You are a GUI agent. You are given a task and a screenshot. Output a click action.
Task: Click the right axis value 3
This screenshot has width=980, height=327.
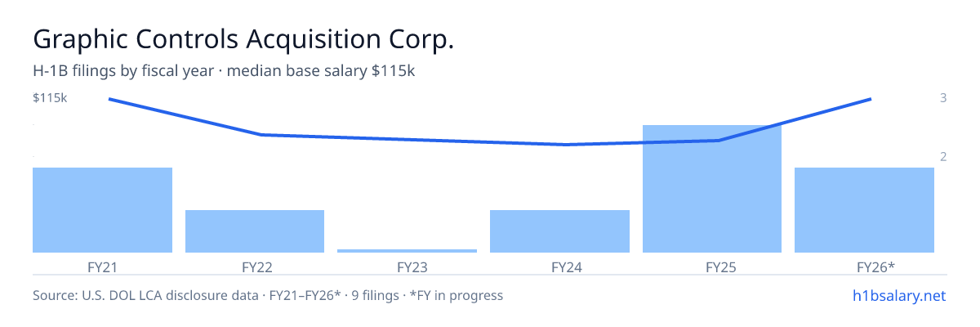(943, 98)
